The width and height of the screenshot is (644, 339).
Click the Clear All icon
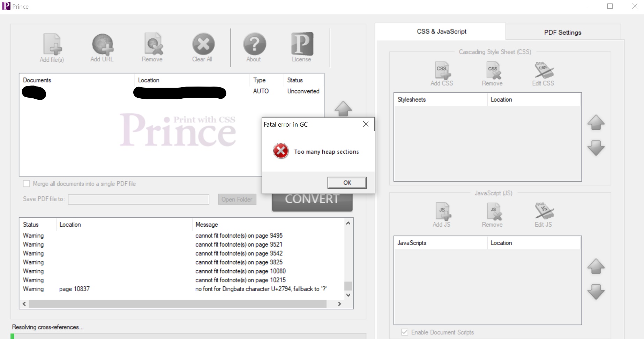click(x=203, y=45)
